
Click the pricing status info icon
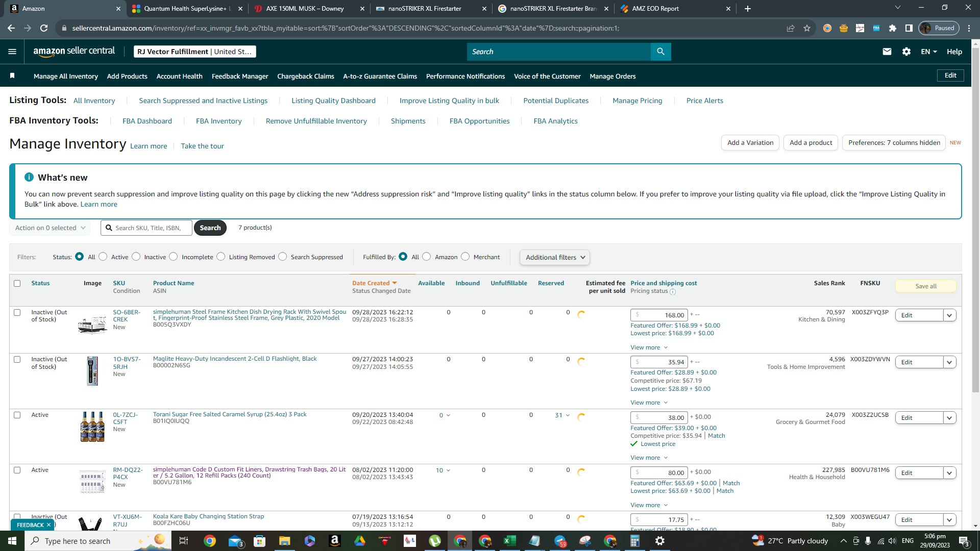tap(673, 292)
